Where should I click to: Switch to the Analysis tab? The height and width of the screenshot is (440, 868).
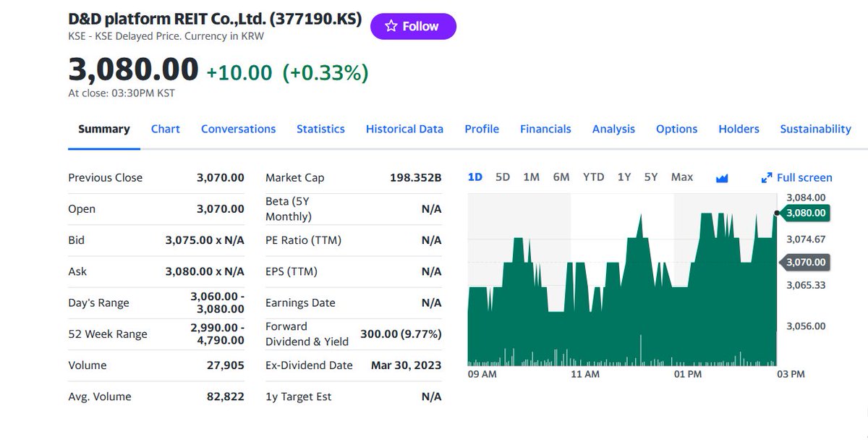pos(613,129)
